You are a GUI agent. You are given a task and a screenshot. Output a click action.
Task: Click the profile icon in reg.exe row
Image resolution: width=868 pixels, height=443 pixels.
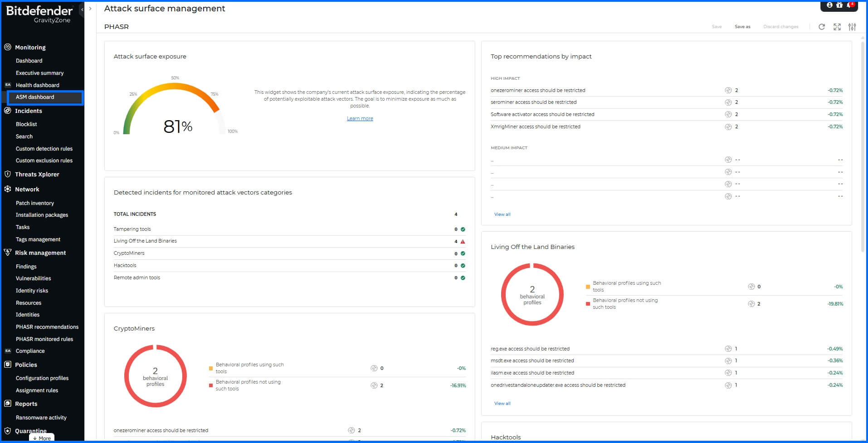728,349
